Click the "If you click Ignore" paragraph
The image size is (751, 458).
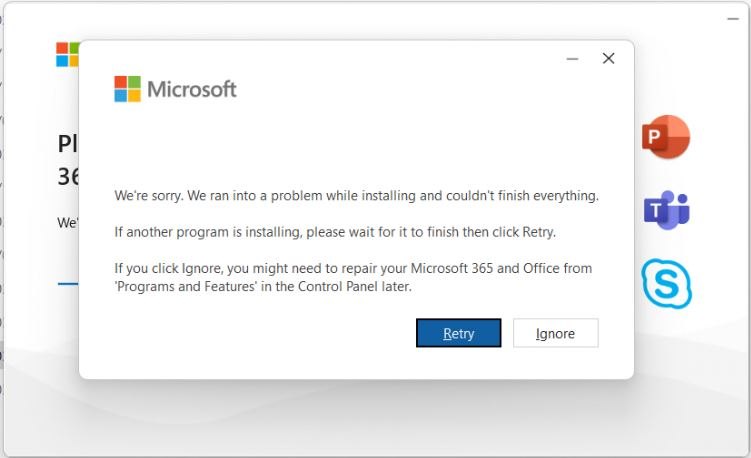[353, 277]
